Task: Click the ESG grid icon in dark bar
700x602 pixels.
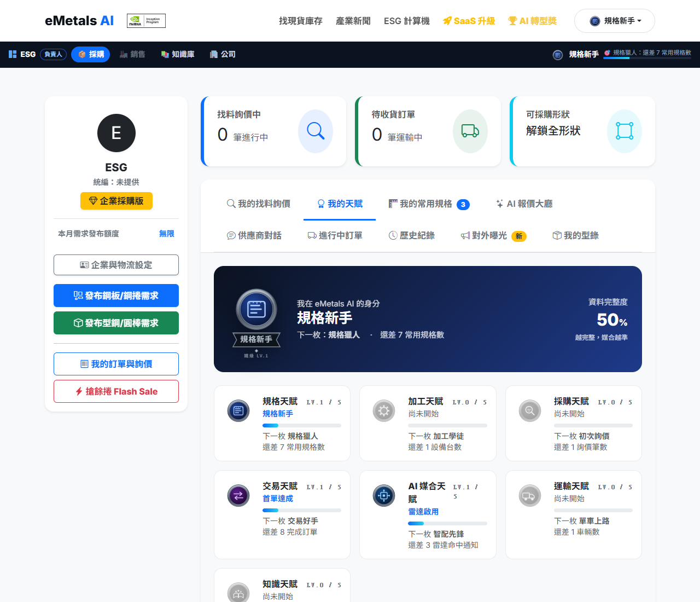Action: (x=13, y=54)
